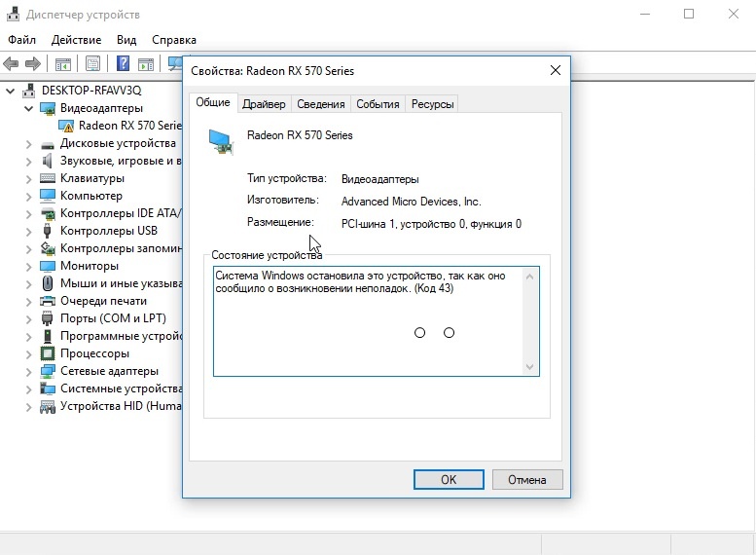The image size is (756, 555).
Task: Click the Show/Hide Console Tree toolbar icon
Action: (63, 63)
